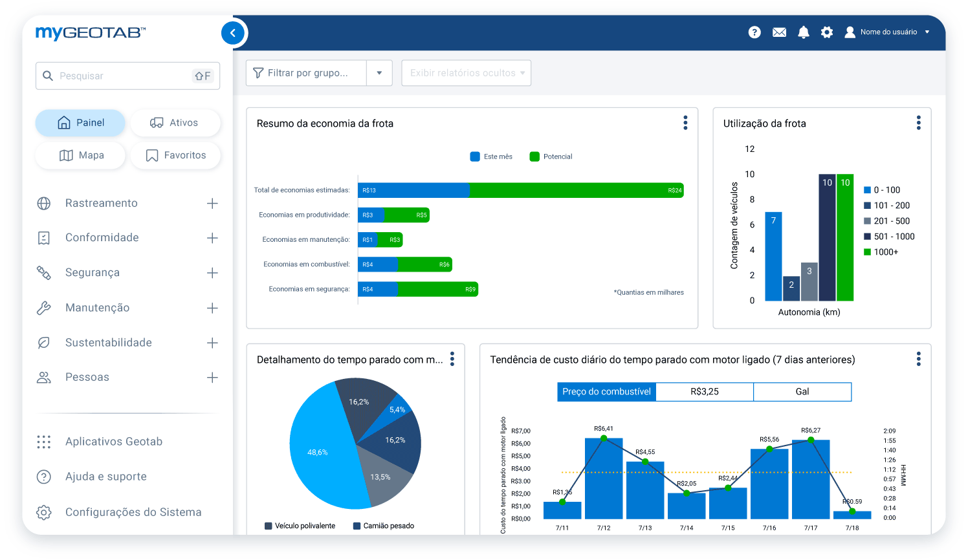This screenshot has width=968, height=560.
Task: Click the Segurança sidebar icon
Action: [x=43, y=272]
